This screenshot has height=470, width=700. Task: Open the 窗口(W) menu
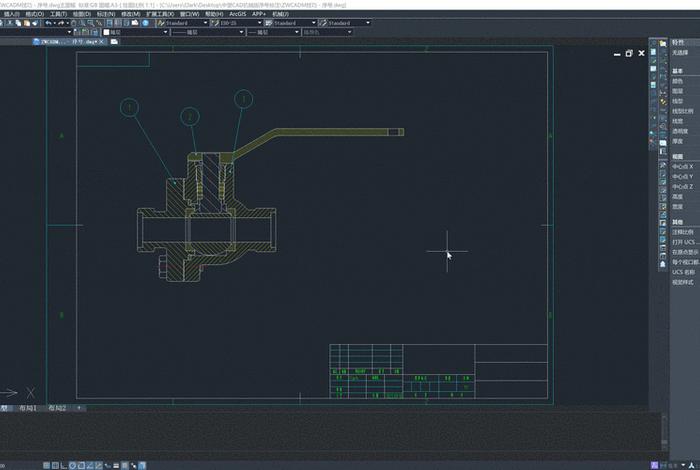(x=190, y=14)
